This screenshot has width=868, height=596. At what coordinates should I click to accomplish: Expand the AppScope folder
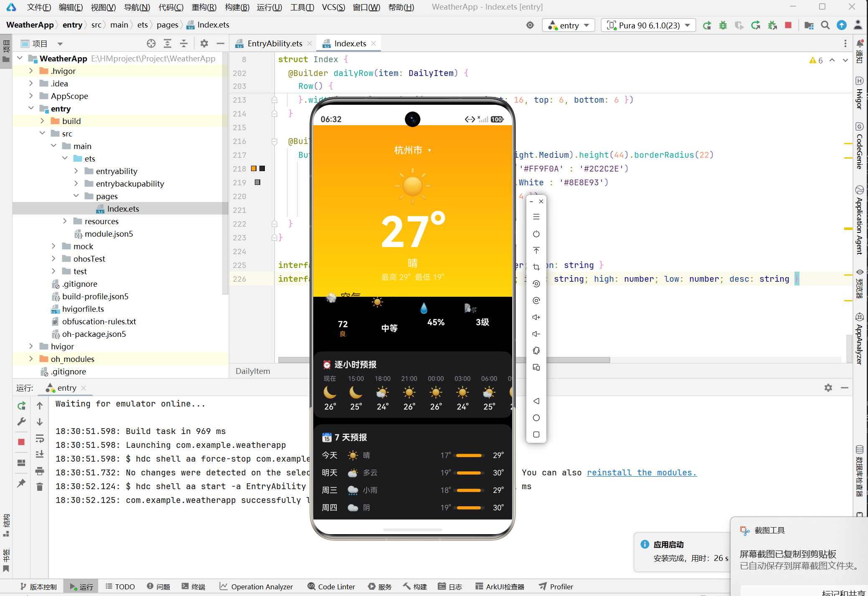pyautogui.click(x=31, y=96)
